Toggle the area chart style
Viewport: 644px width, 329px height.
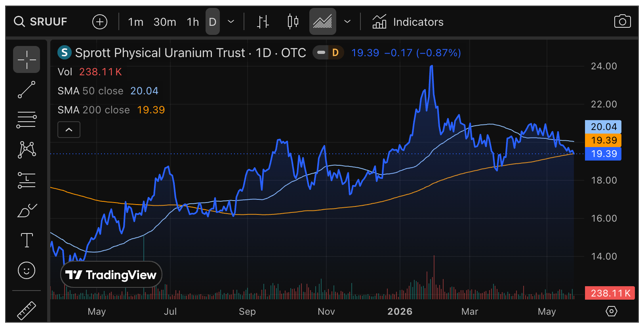tap(323, 21)
